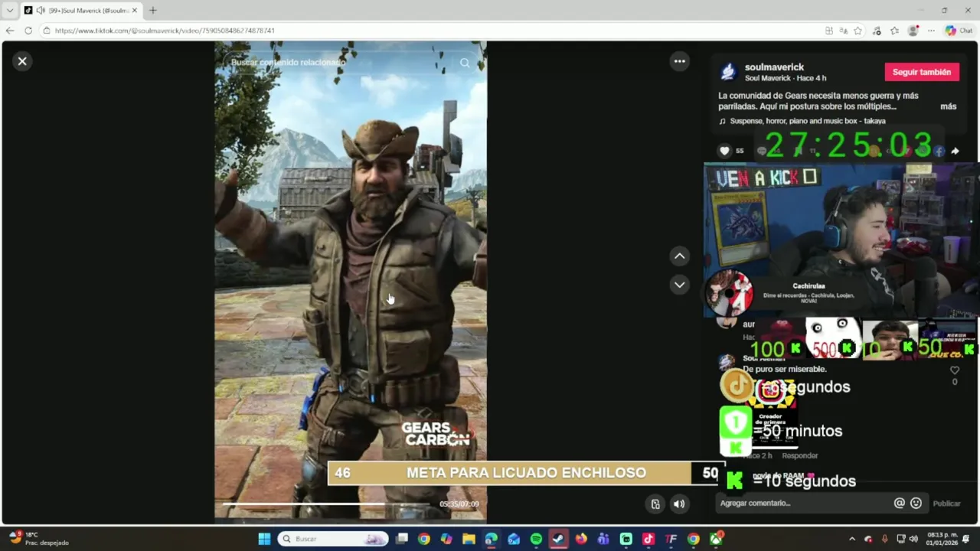
Task: Open Microsoft Teams from the taskbar
Action: coord(603,539)
